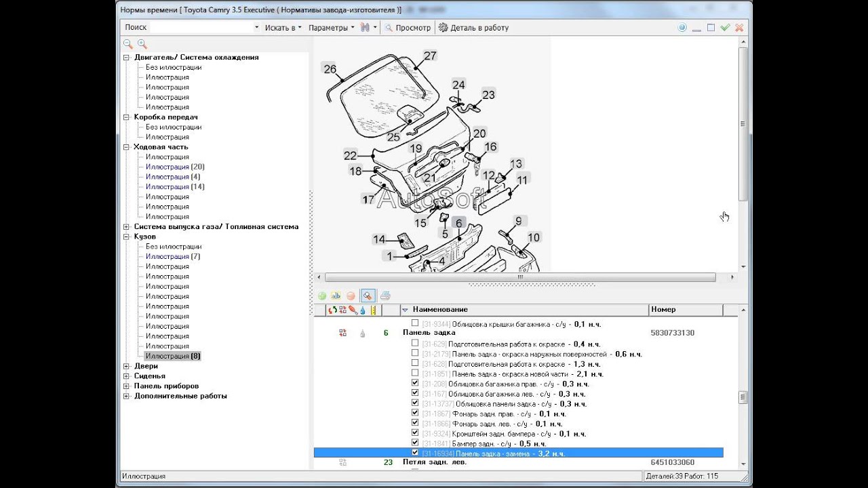This screenshot has width=868, height=488.
Task: Click the orange remove icon above the works list
Action: point(351,296)
